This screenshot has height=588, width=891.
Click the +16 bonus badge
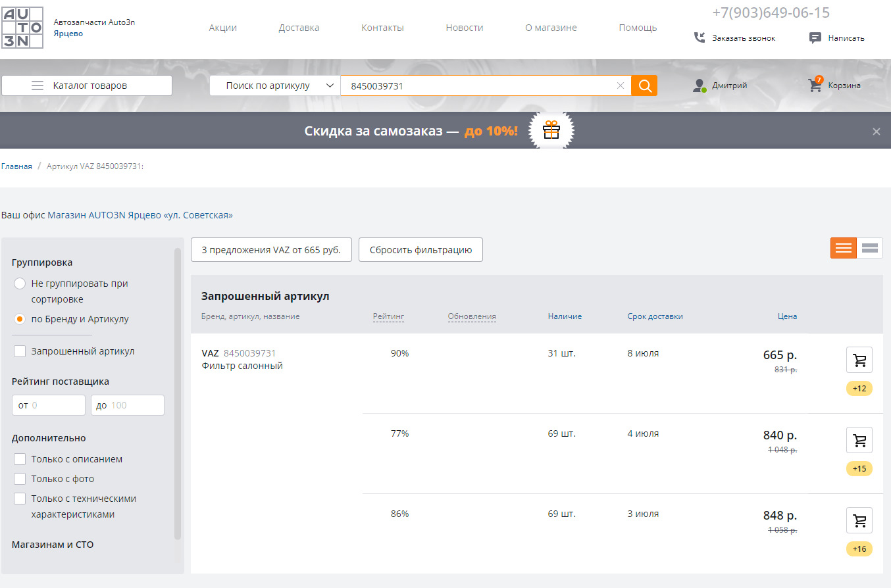pos(859,549)
